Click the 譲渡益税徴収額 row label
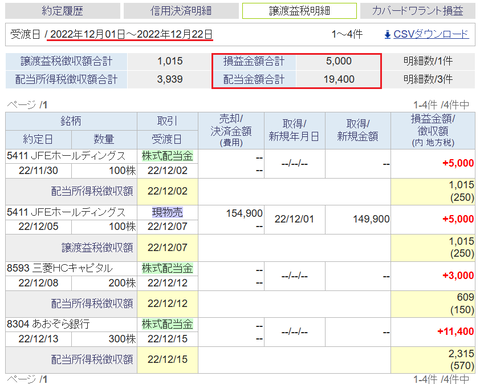This screenshot has height=384, width=480. 98,248
